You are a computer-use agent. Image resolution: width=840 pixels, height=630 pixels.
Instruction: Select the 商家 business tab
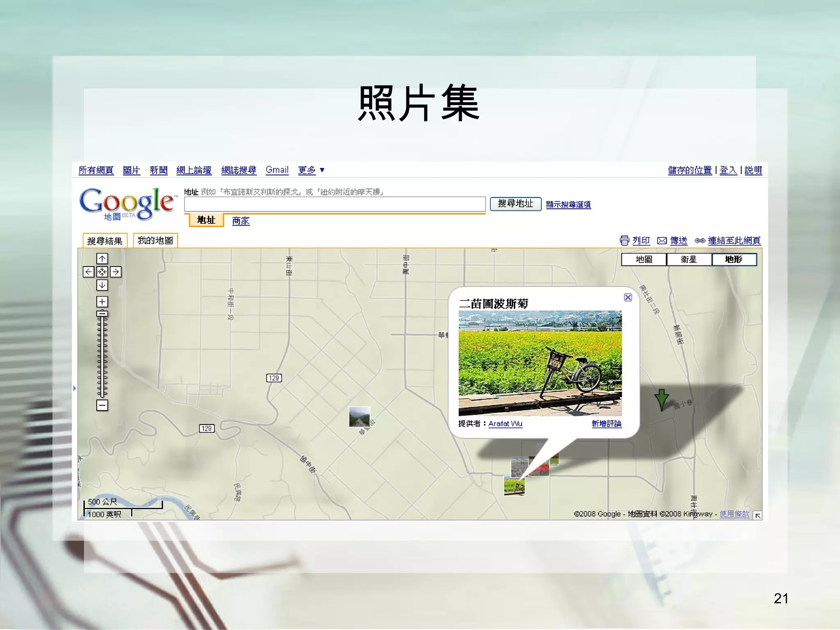[x=241, y=221]
